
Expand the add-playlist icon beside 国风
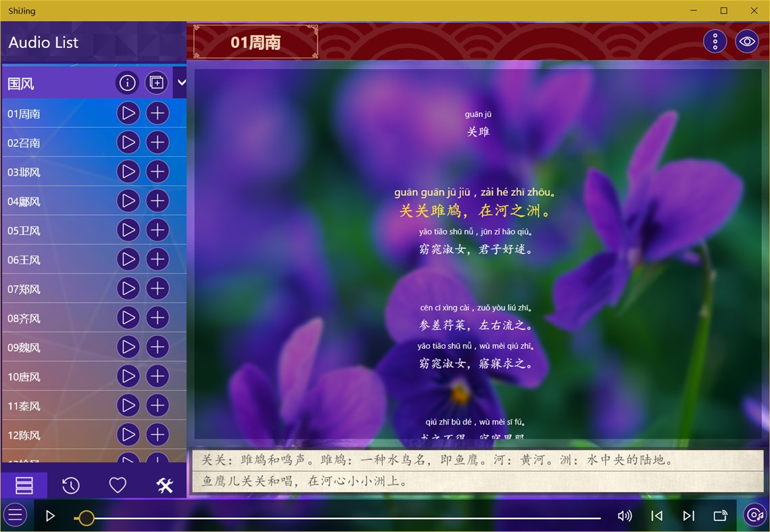[156, 82]
